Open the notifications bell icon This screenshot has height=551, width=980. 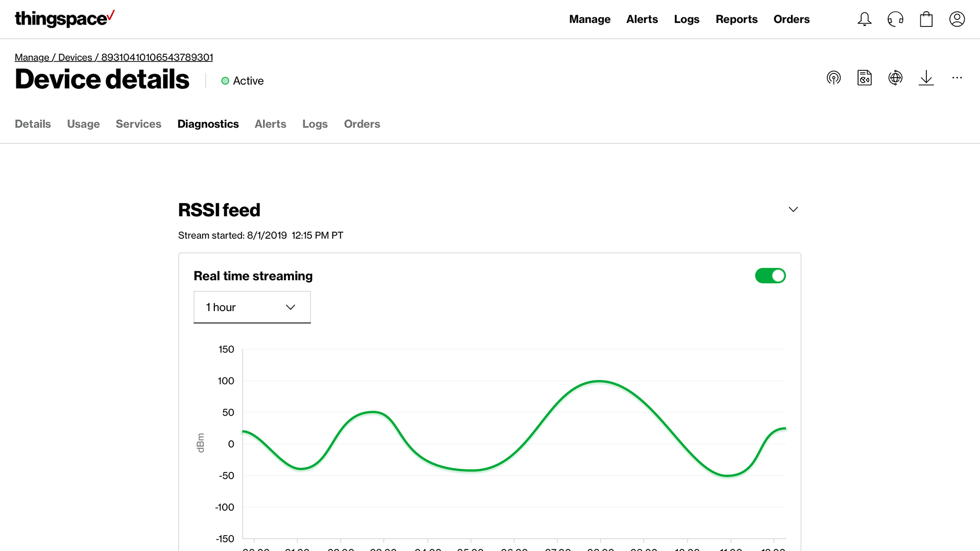[x=864, y=19]
